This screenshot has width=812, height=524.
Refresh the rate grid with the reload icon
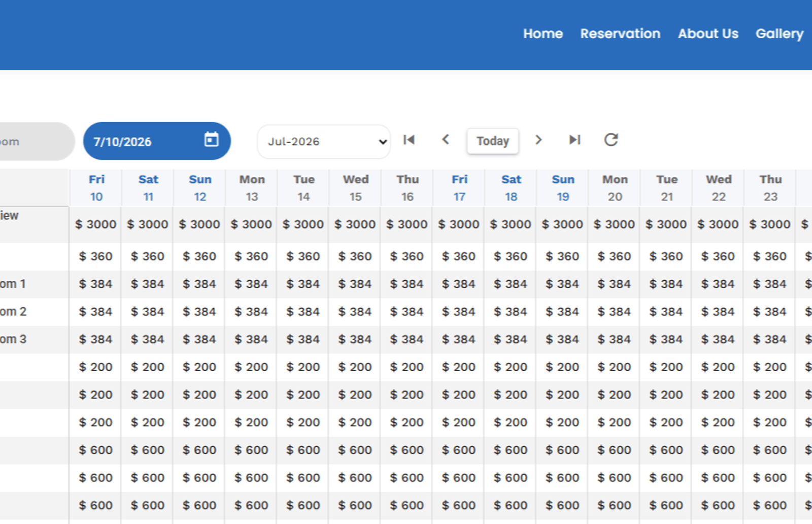click(x=611, y=140)
